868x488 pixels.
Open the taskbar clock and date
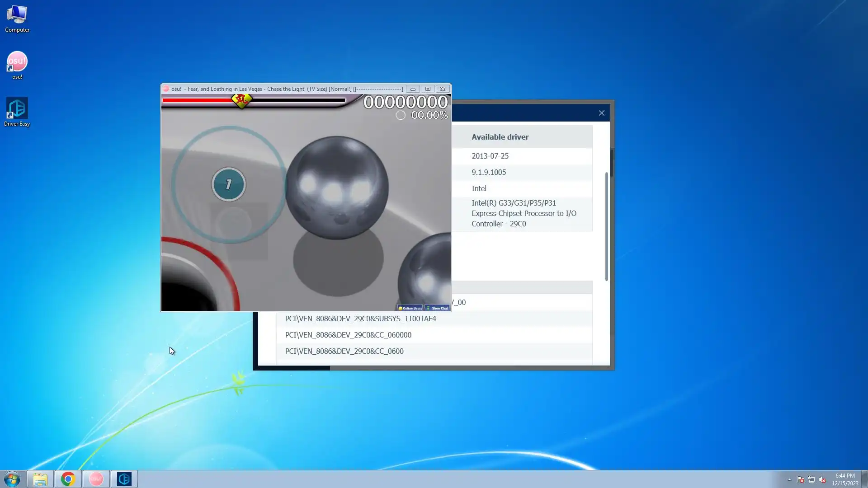[844, 479]
